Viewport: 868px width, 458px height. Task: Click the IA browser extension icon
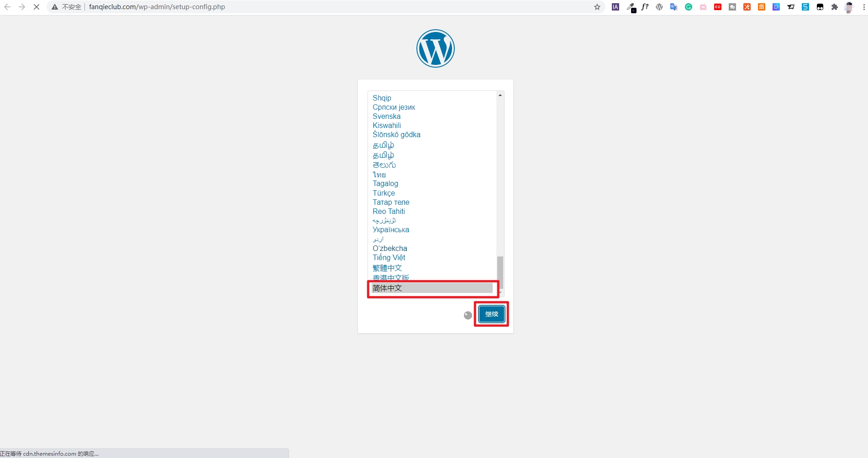point(615,7)
